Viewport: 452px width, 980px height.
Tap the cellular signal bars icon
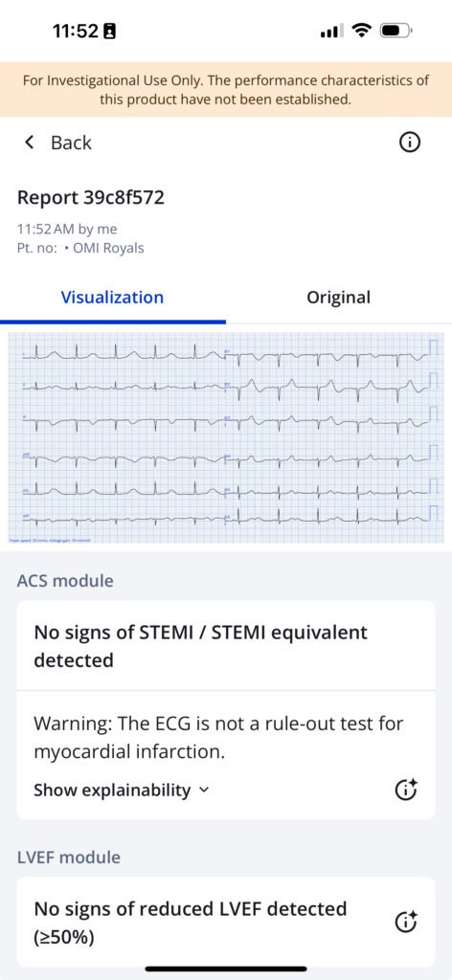click(x=329, y=31)
